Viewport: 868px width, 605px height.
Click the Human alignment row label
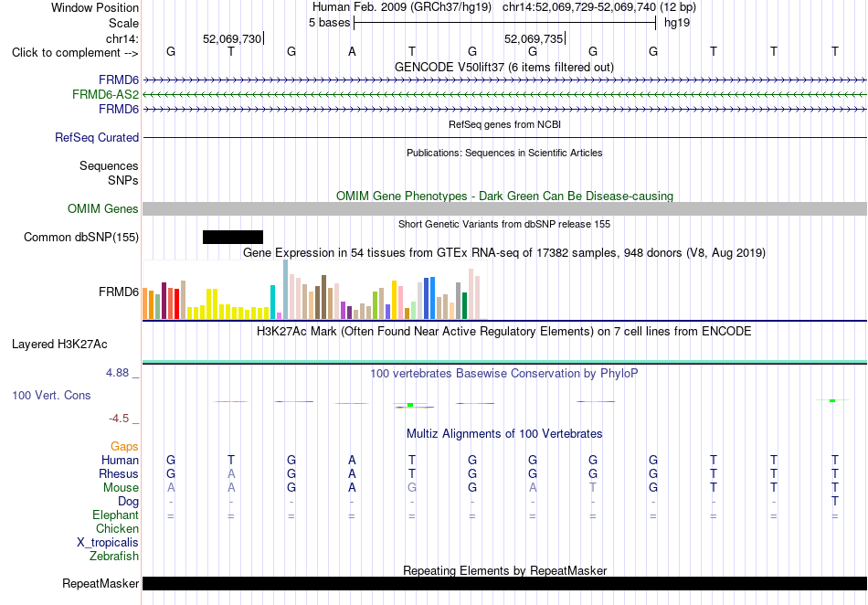pos(120,460)
